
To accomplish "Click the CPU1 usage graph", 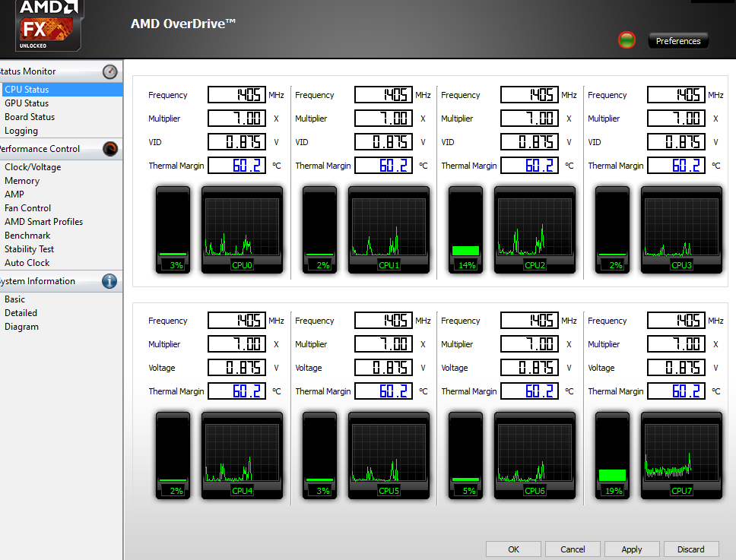I will pyautogui.click(x=389, y=229).
